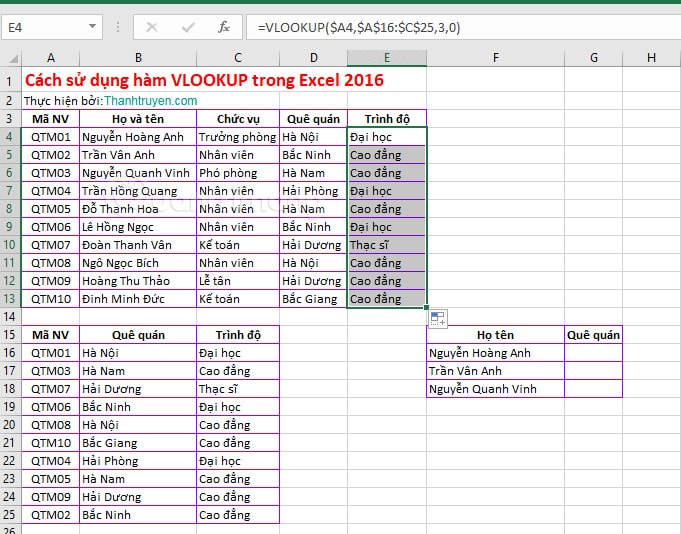Screen dimensions: 681x534
Task: Click the title cell about VLOOKUP in Excel 2016
Action: [205, 80]
